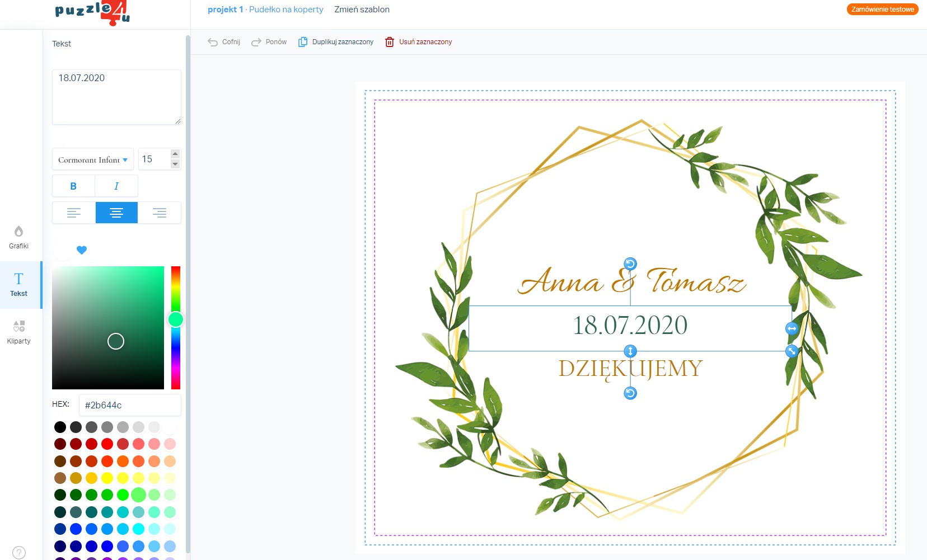Click the Cofnij undo arrow icon
Viewport: 927px width, 560px height.
click(213, 42)
